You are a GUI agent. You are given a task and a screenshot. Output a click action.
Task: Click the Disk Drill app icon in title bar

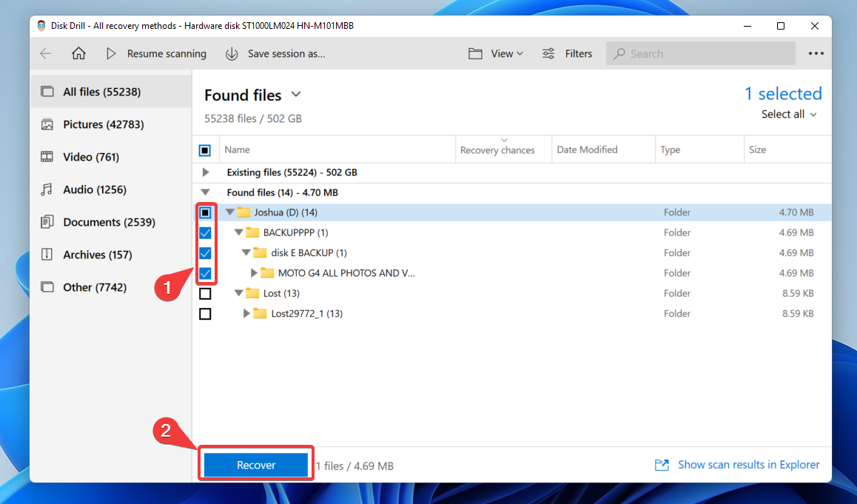(41, 26)
